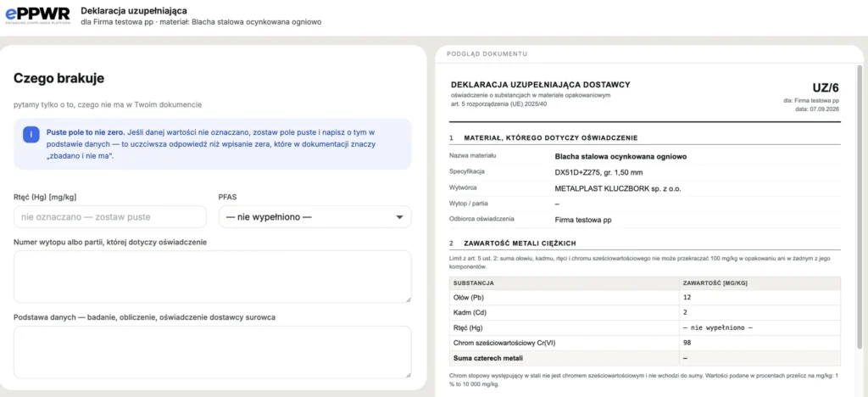Click the blue info icon in notice
The height and width of the screenshot is (397, 868).
(31, 135)
